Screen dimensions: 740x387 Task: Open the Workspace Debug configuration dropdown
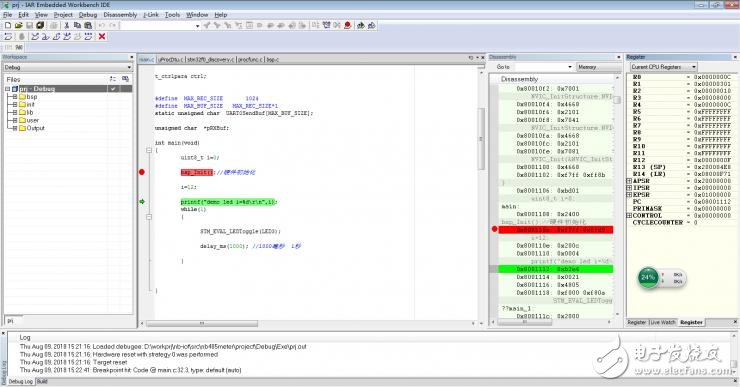129,67
